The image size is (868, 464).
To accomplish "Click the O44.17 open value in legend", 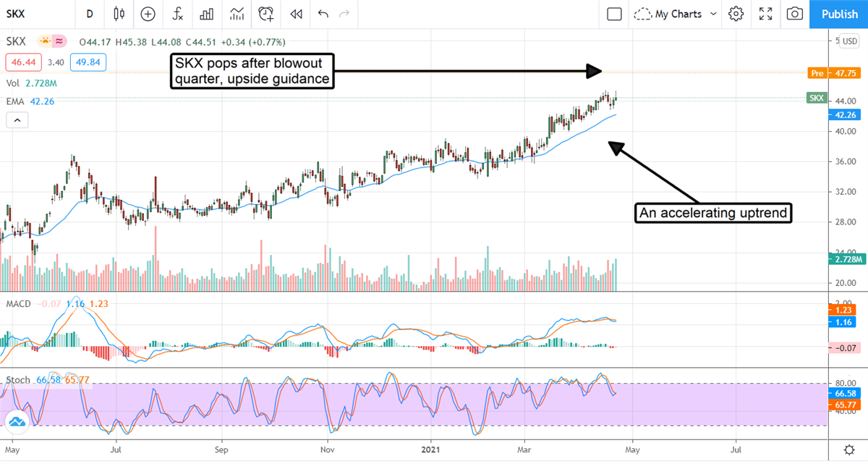I will [93, 42].
